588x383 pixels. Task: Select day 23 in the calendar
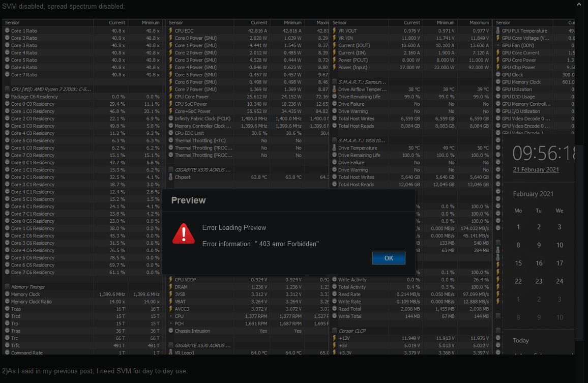click(x=539, y=281)
